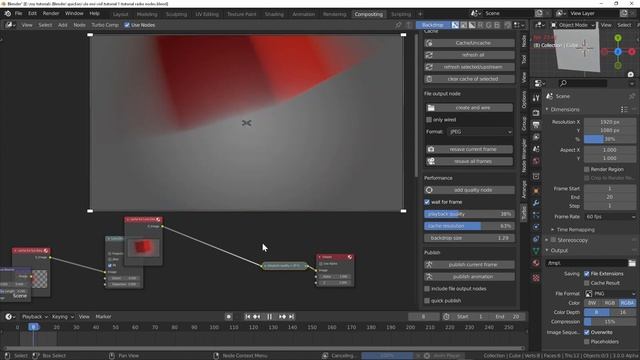Open the Tool properties tab icon

(536, 98)
